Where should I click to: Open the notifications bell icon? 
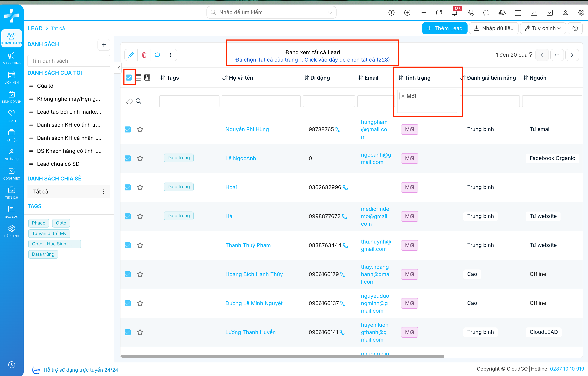[x=454, y=13]
